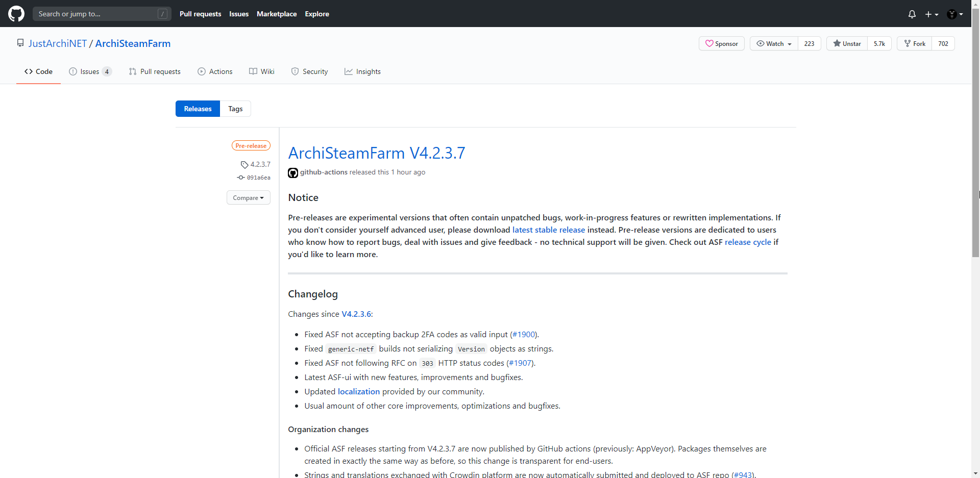The height and width of the screenshot is (478, 980).
Task: Open the notifications bell
Action: click(912, 14)
